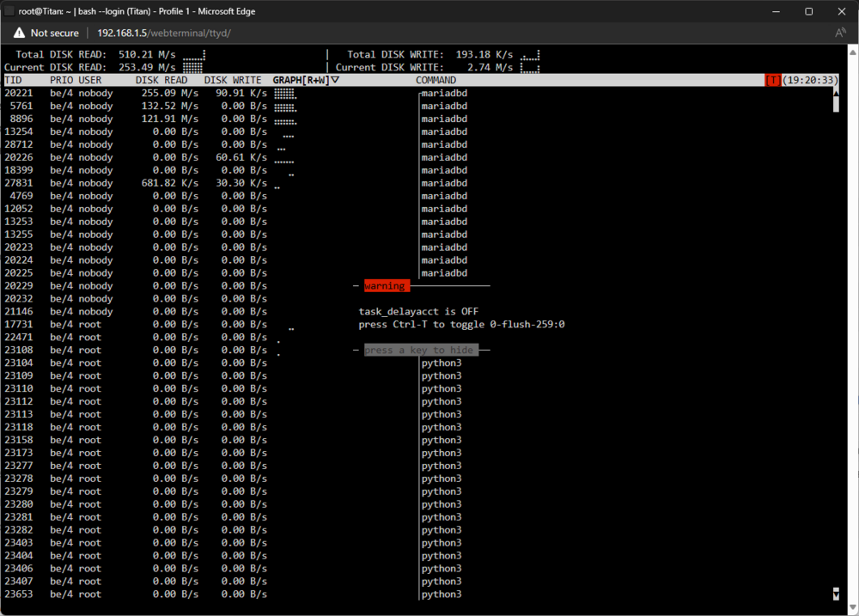859x616 pixels.
Task: Click Total DISK WRITE value 193.18 K/s
Action: click(x=484, y=54)
